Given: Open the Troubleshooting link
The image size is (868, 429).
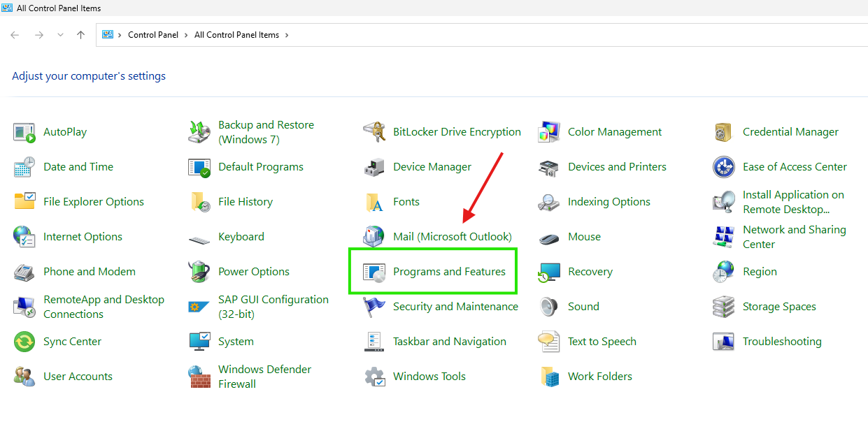Looking at the screenshot, I should pyautogui.click(x=782, y=342).
